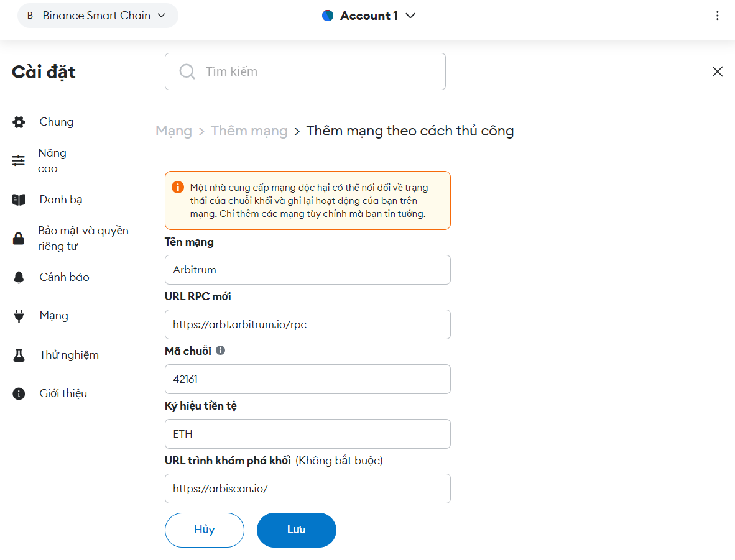
Task: Expand the Account 1 selector
Action: [369, 16]
